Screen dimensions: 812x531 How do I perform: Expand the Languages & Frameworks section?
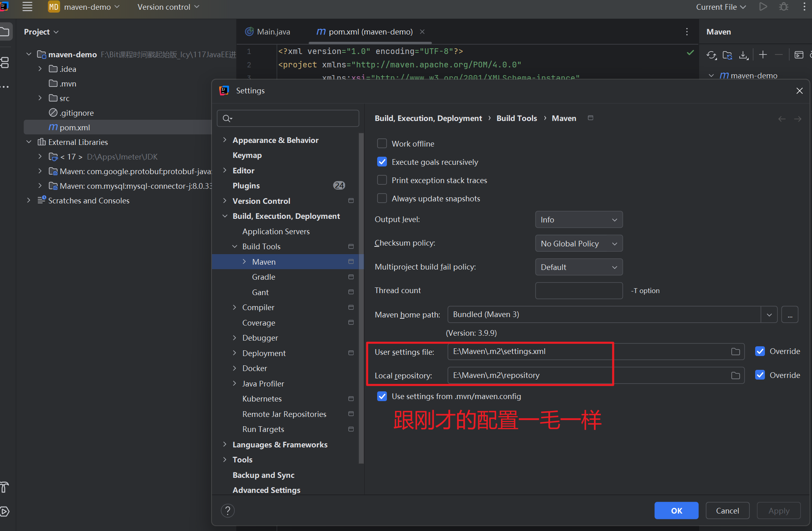pyautogui.click(x=225, y=445)
